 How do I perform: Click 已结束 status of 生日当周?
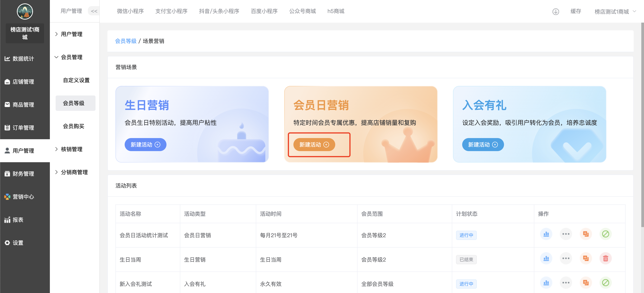pyautogui.click(x=466, y=259)
